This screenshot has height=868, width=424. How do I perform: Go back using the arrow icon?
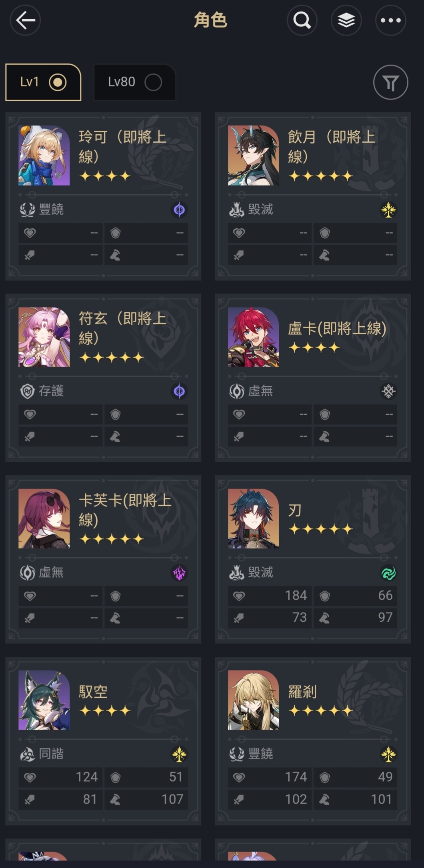25,20
